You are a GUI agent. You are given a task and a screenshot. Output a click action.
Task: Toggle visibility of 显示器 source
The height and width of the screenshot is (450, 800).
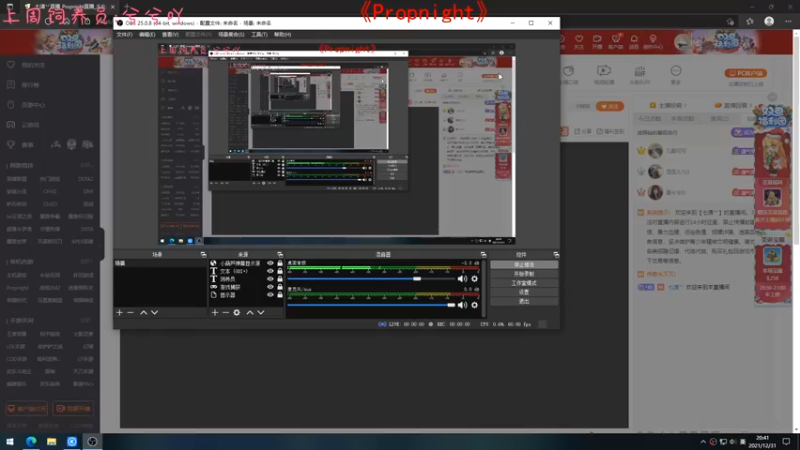pyautogui.click(x=270, y=295)
